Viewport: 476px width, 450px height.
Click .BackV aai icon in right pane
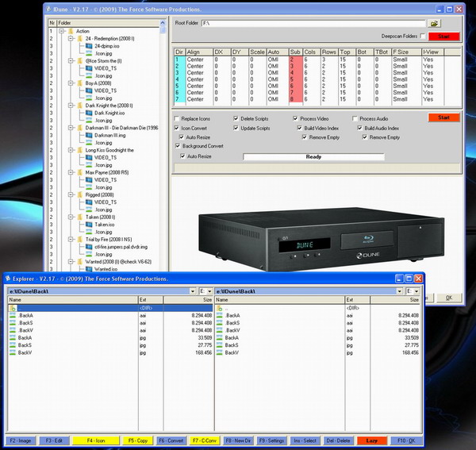click(220, 330)
